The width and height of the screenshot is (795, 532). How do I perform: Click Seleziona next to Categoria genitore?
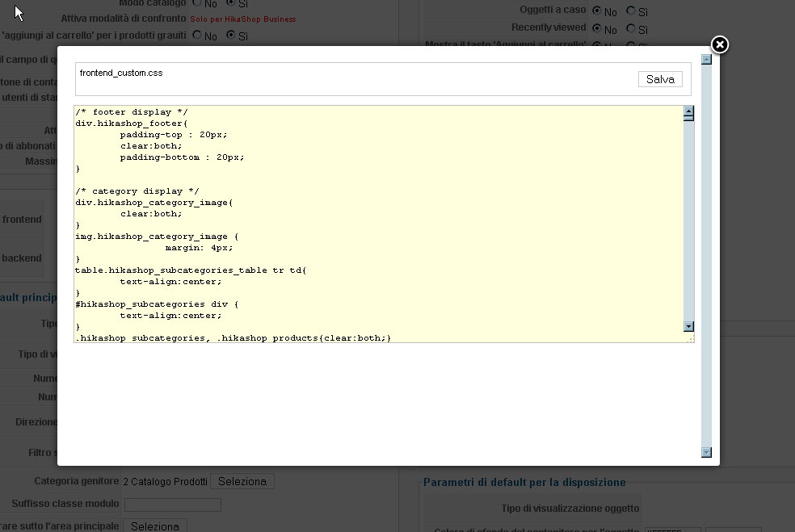click(242, 481)
